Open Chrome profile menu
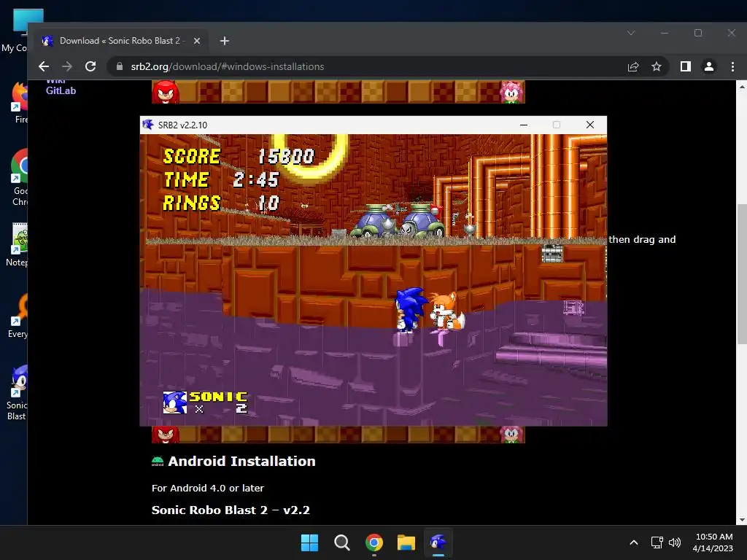Image resolution: width=747 pixels, height=560 pixels. coord(709,66)
